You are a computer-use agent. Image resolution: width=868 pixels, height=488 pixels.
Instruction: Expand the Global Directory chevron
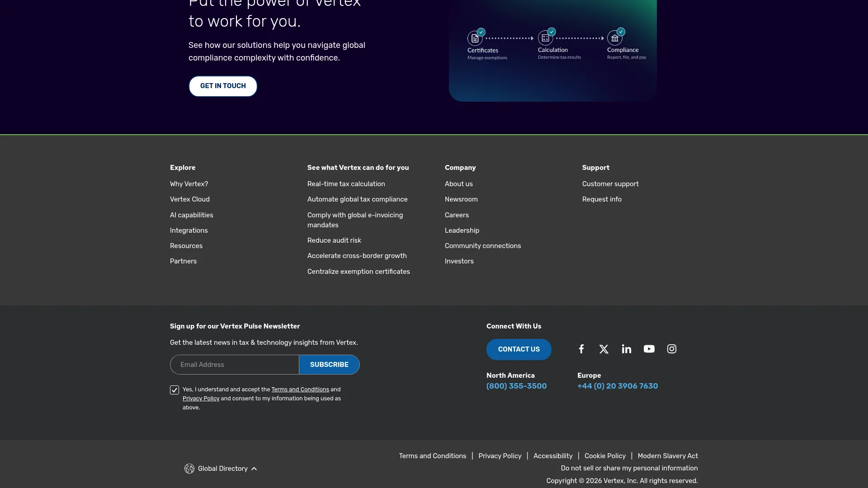254,469
